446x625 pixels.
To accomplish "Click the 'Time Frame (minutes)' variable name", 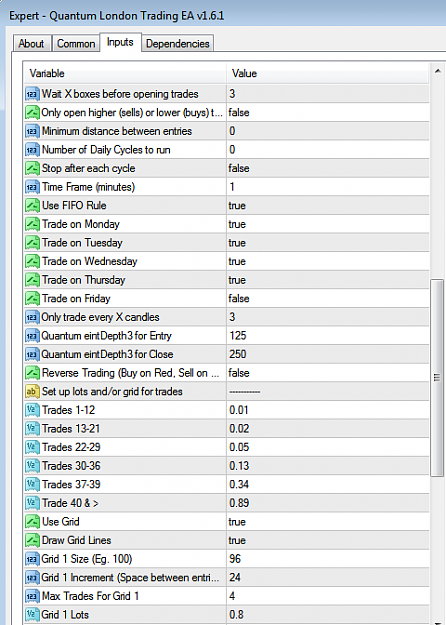I will tap(88, 187).
